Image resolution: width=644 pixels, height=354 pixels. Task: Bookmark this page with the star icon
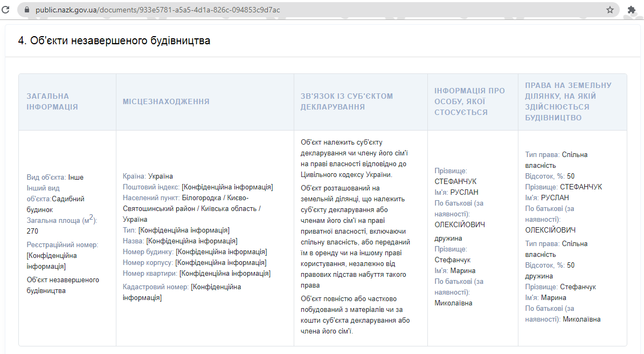tap(610, 10)
